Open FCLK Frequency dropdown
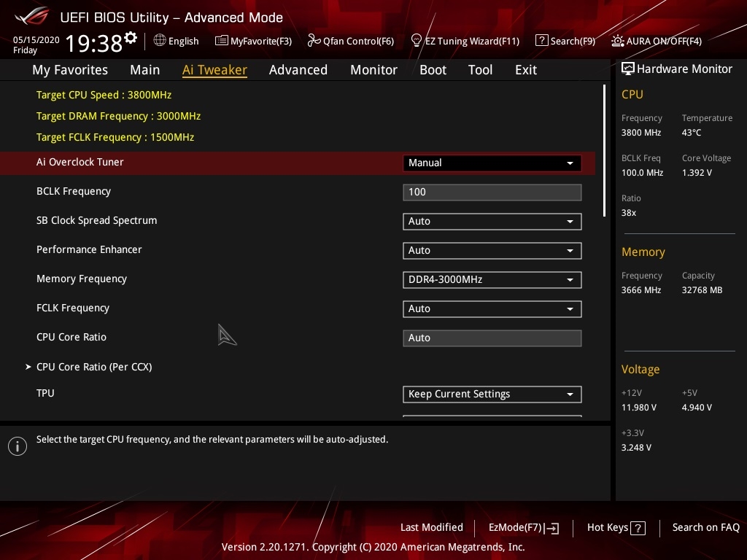 click(492, 308)
